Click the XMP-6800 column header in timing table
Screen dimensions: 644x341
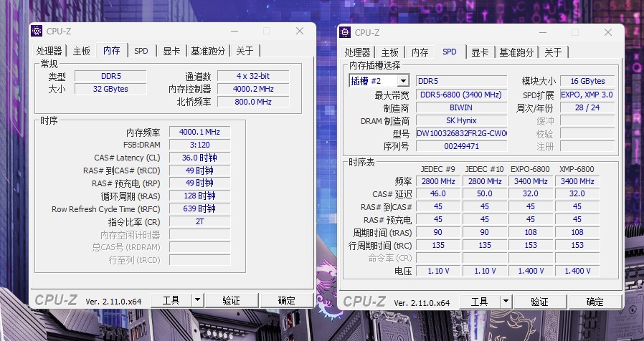pyautogui.click(x=577, y=169)
